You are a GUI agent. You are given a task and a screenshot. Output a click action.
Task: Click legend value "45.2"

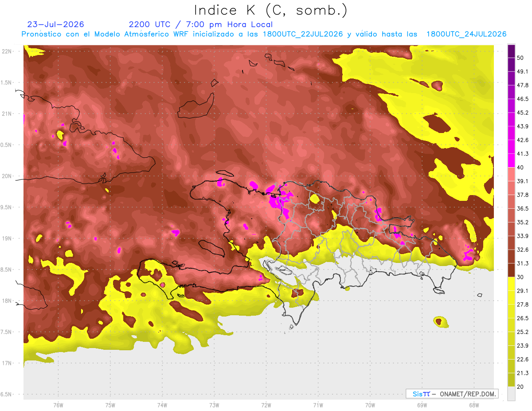pos(522,113)
